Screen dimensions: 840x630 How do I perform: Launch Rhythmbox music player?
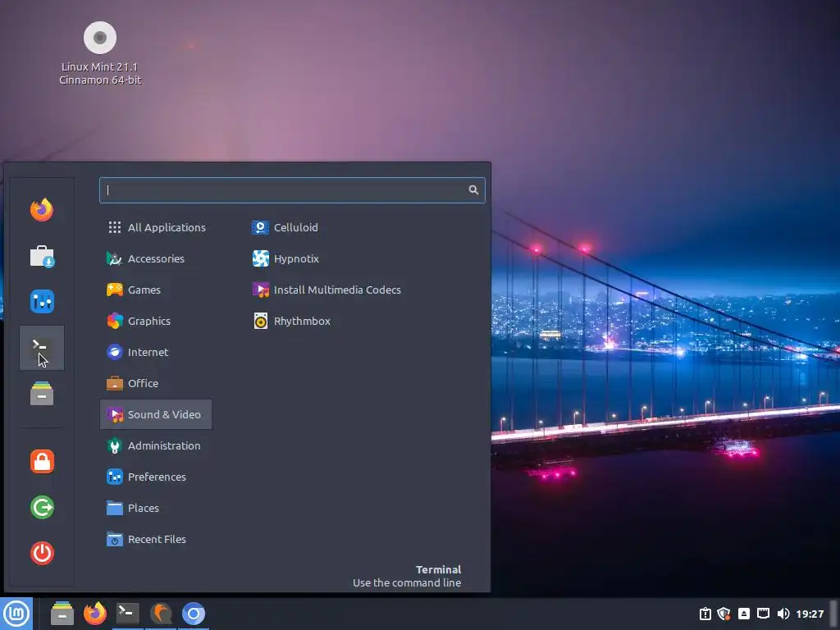[291, 321]
